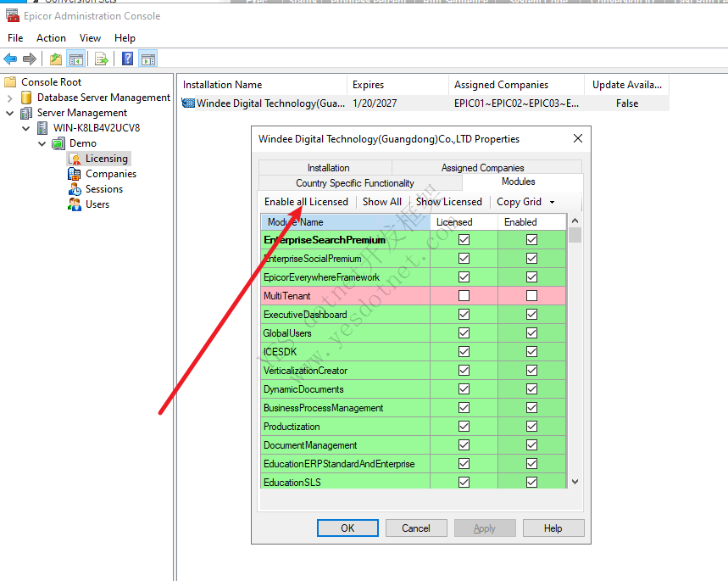Select the Companies node icon
728x581 pixels.
click(75, 174)
